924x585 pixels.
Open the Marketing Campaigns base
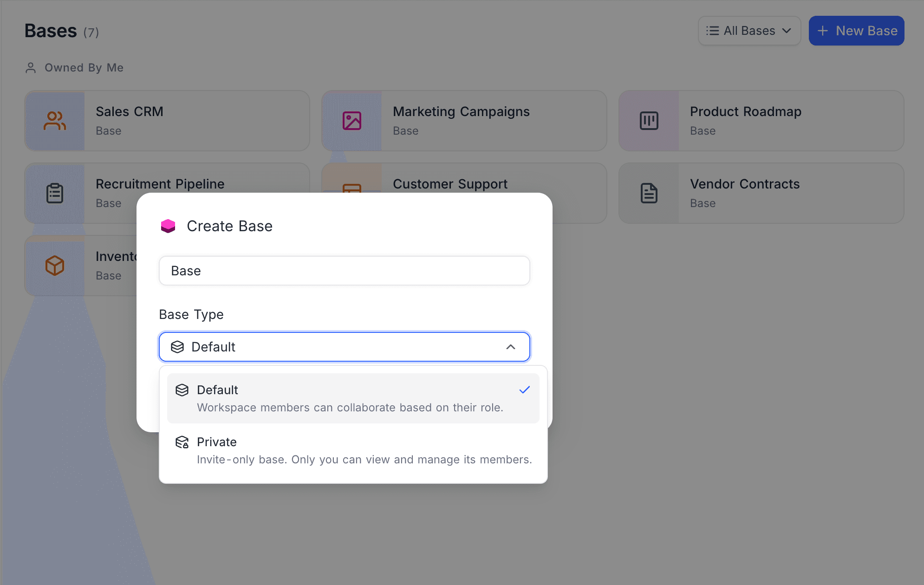coord(464,121)
